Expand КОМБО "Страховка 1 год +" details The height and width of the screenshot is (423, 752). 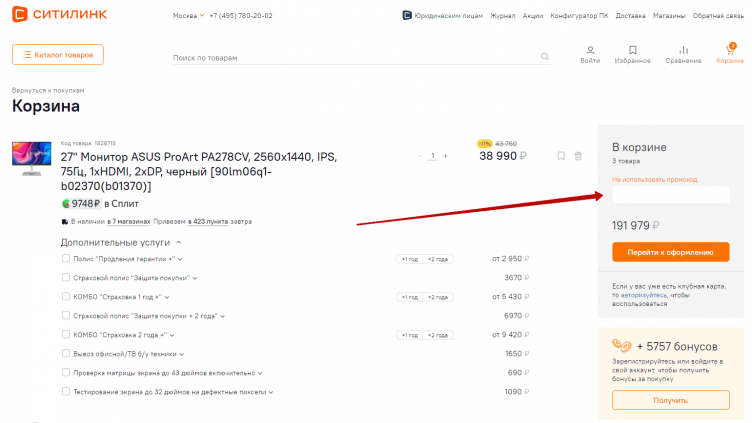tap(167, 297)
